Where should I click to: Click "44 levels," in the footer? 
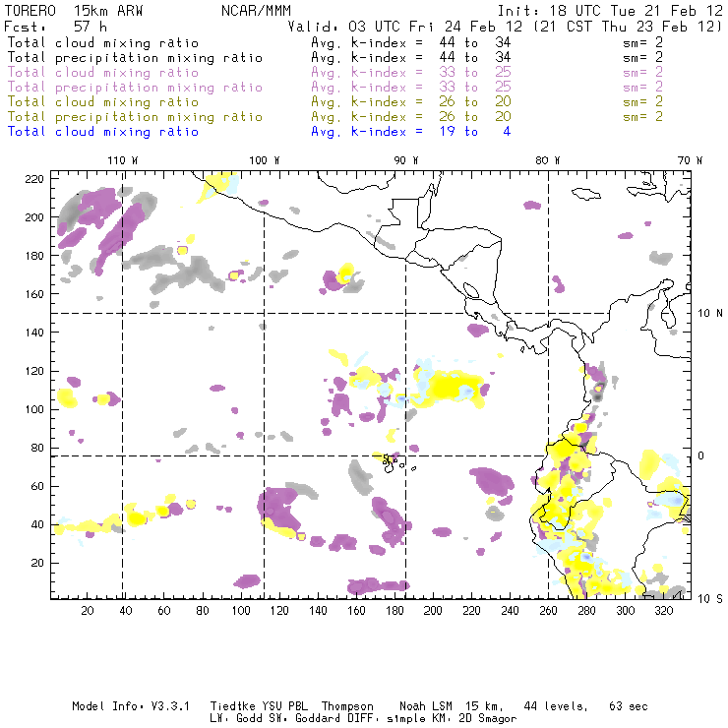[556, 706]
